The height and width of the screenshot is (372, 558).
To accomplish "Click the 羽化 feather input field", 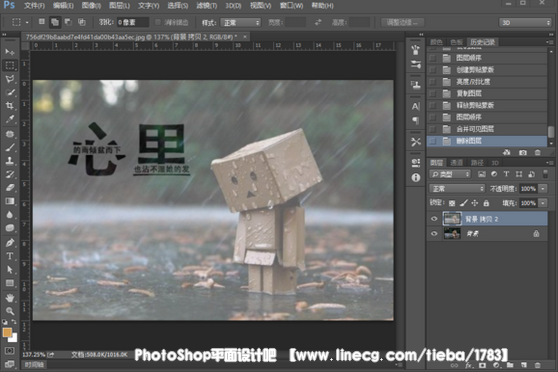I will (133, 22).
